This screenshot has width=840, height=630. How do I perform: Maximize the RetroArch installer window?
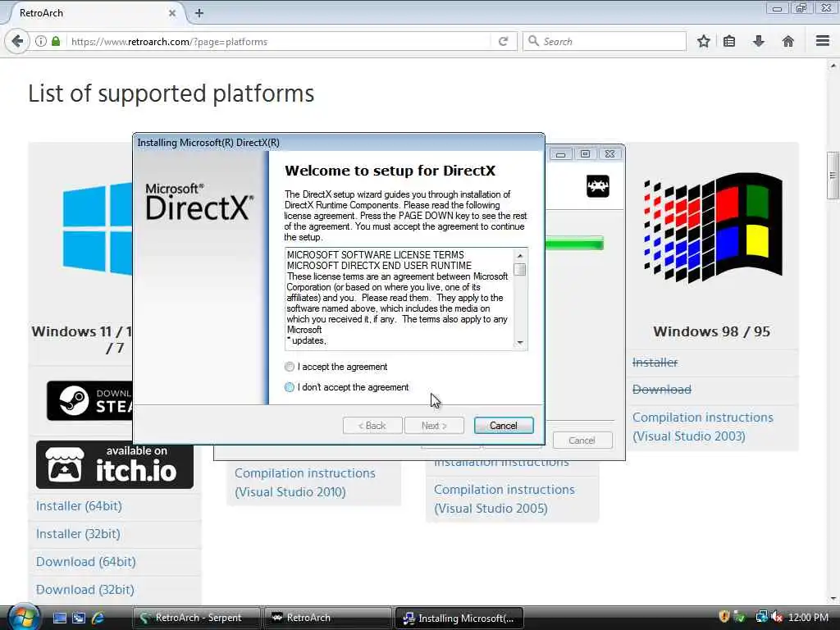585,154
